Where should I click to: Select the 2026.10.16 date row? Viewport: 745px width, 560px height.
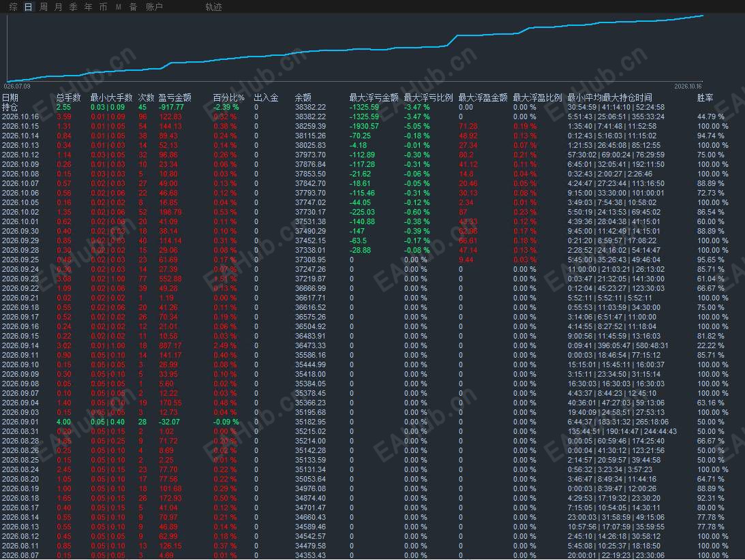[x=20, y=117]
